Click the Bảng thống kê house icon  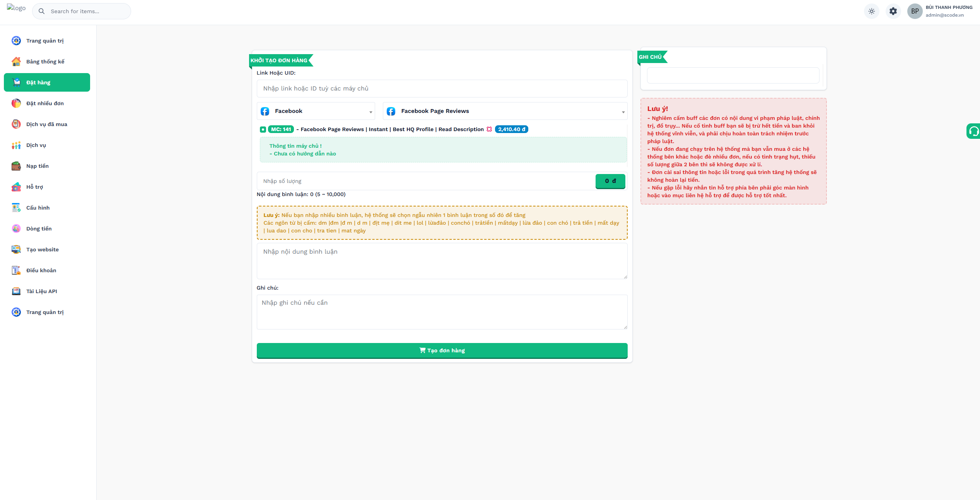pyautogui.click(x=16, y=61)
